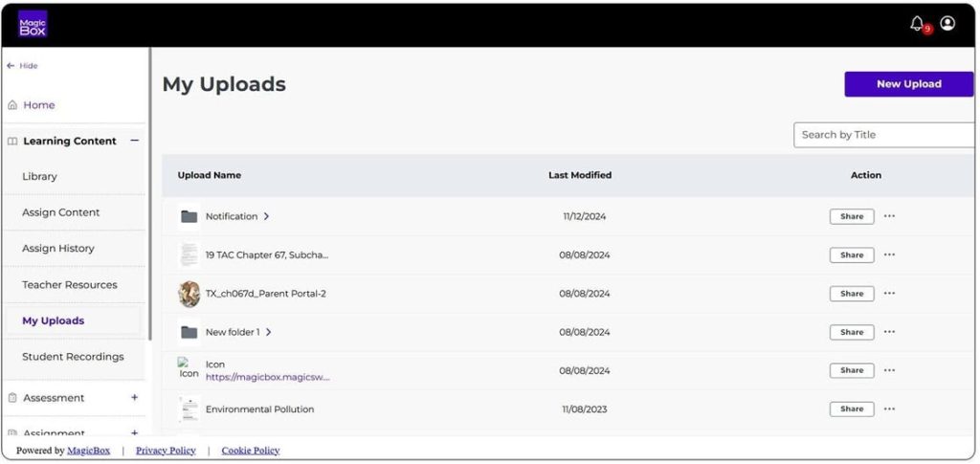This screenshot has width=980, height=464.
Task: Expand the Notification folder chevron
Action: (x=266, y=216)
